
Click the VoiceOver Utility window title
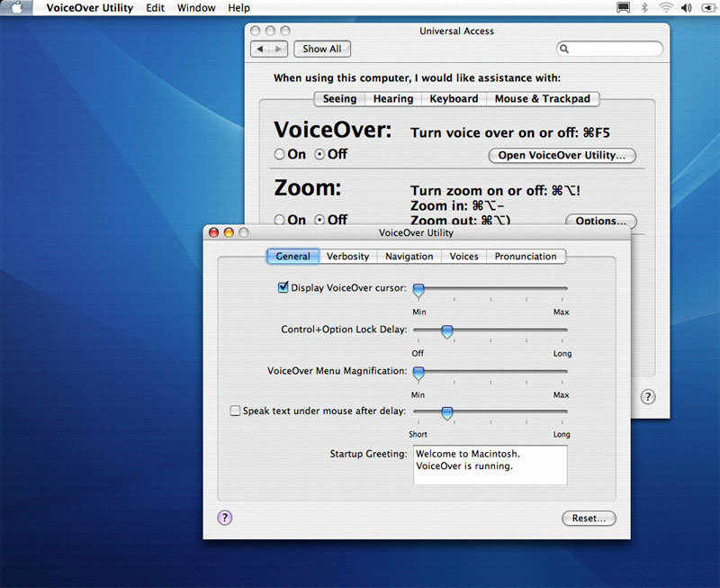pos(416,232)
